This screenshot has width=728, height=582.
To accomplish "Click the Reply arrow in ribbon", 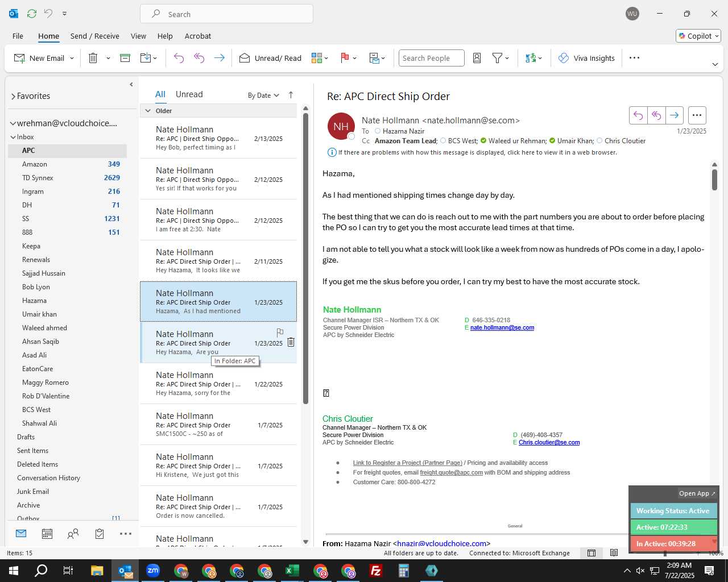I will pyautogui.click(x=179, y=58).
